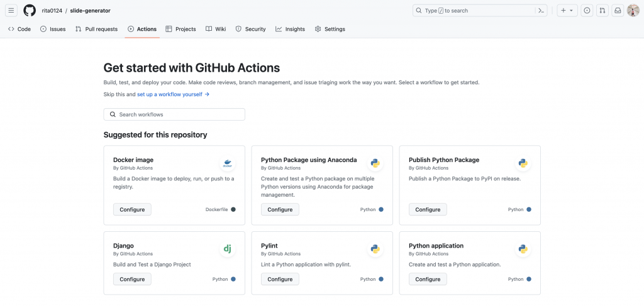
Task: Click the user profile avatar
Action: 633,11
